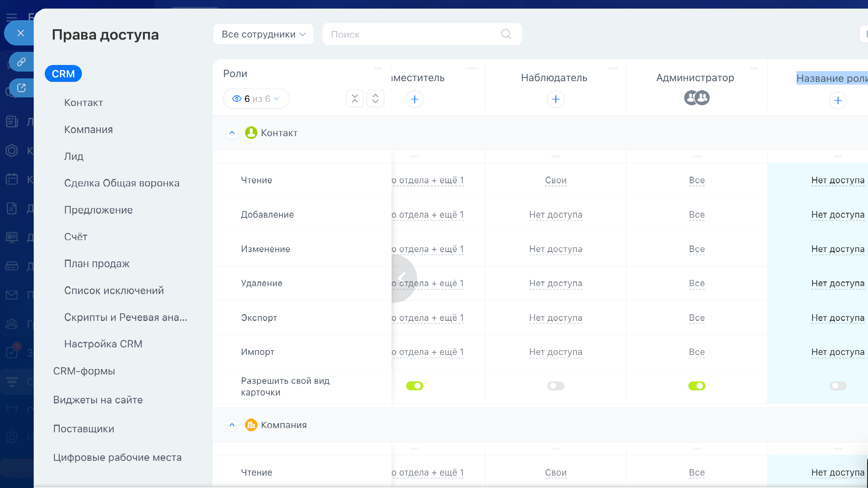Open the CRM-формы section
This screenshot has width=868, height=488.
click(x=84, y=371)
